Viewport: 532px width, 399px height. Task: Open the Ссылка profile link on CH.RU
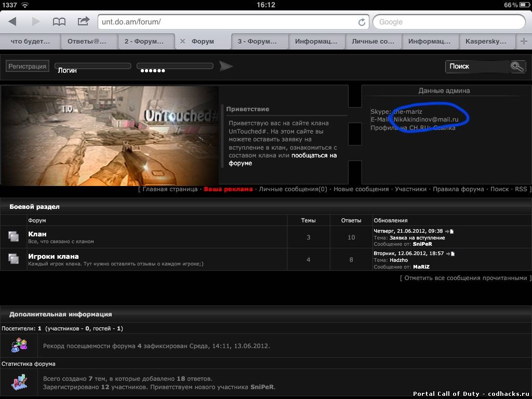[x=444, y=128]
